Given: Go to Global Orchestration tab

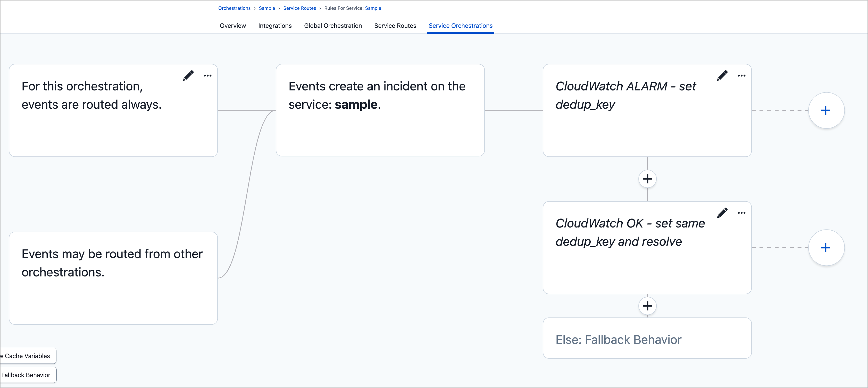Looking at the screenshot, I should pos(333,26).
